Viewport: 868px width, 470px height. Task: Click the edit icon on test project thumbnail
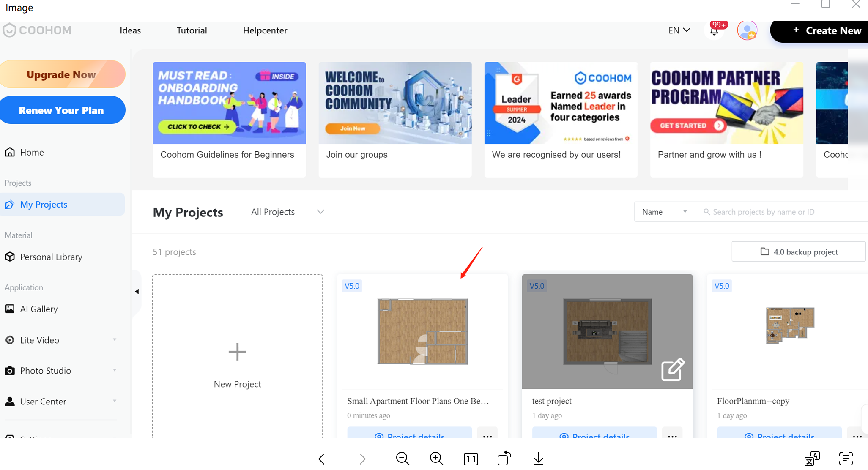(672, 369)
